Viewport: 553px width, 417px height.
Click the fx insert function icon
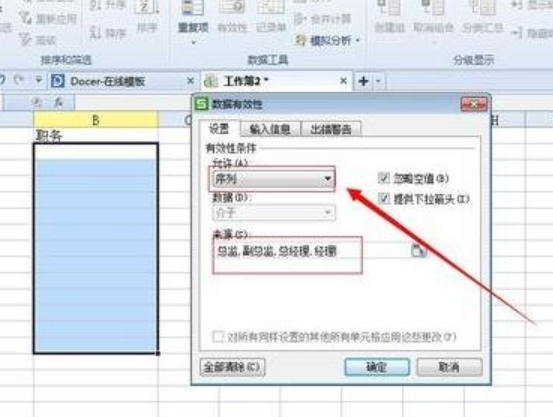click(x=59, y=102)
